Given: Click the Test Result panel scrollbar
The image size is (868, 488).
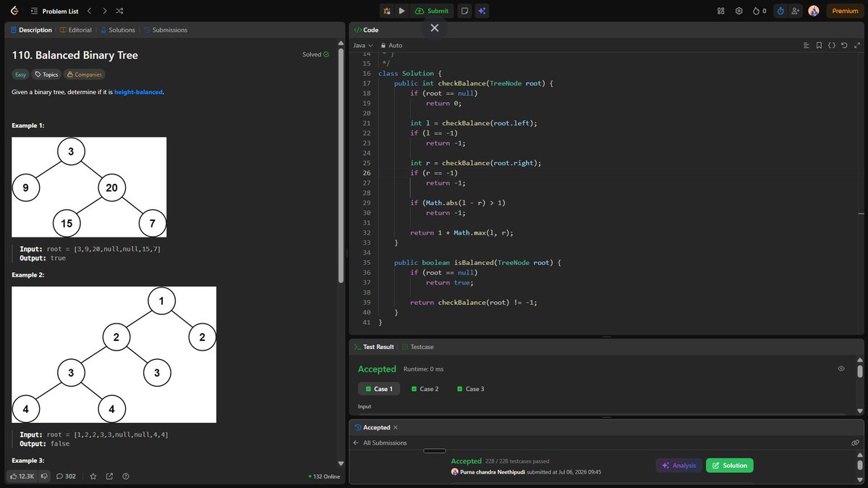Looking at the screenshot, I should coord(859,371).
